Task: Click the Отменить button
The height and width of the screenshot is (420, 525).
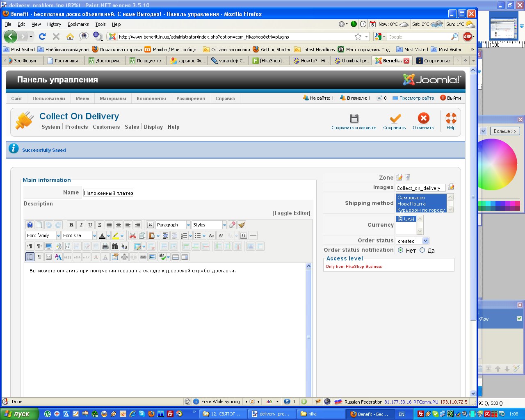Action: pos(423,122)
